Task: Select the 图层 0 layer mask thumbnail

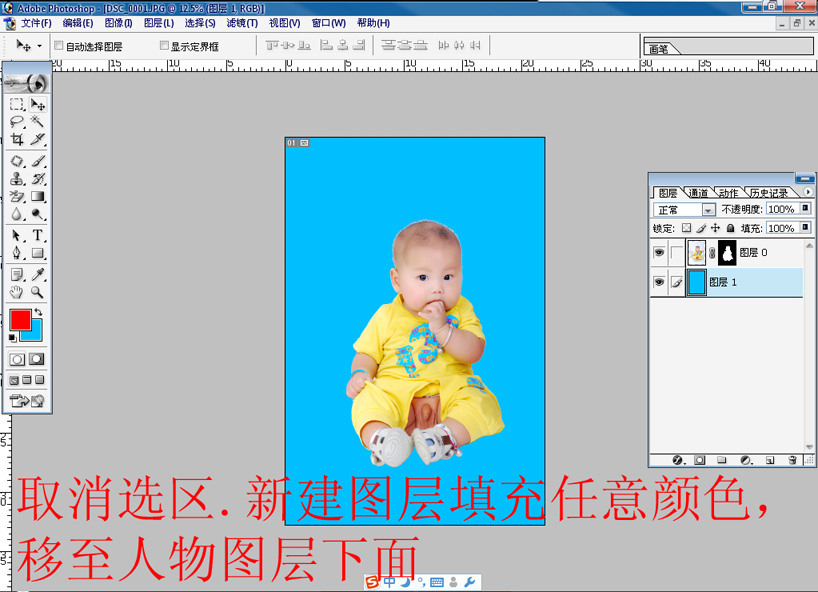Action: coord(728,252)
